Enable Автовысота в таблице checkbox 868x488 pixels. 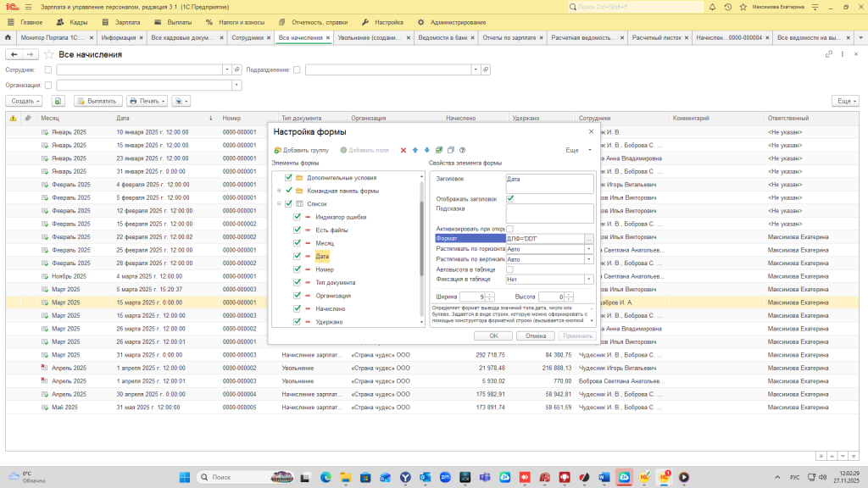(x=510, y=269)
